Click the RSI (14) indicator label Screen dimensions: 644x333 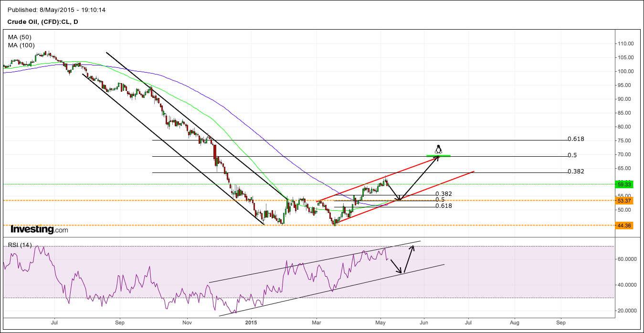point(20,245)
